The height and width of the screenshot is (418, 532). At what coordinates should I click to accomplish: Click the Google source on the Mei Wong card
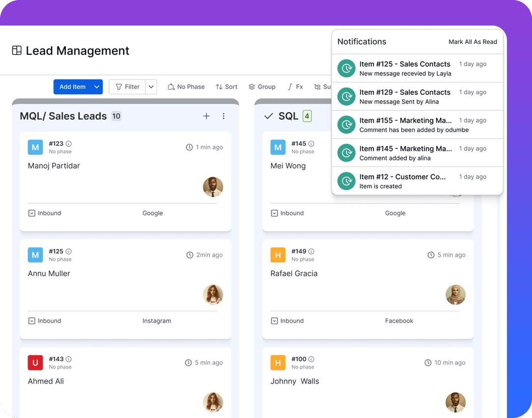point(395,213)
